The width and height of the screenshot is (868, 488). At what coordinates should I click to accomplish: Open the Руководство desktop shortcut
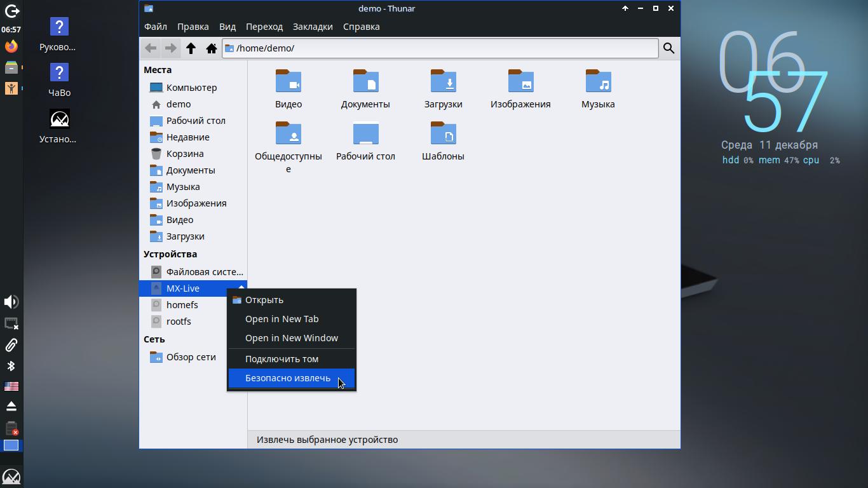58,34
